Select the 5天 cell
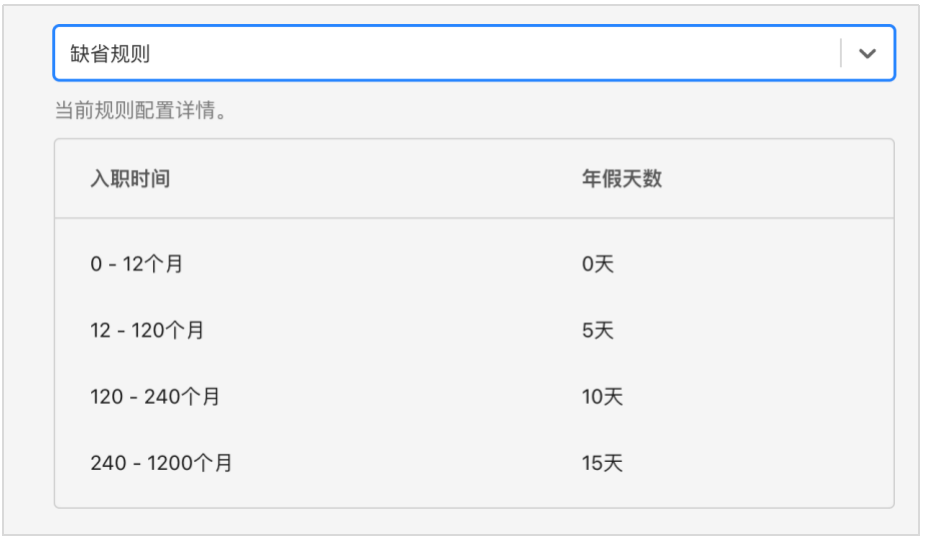 pos(598,330)
